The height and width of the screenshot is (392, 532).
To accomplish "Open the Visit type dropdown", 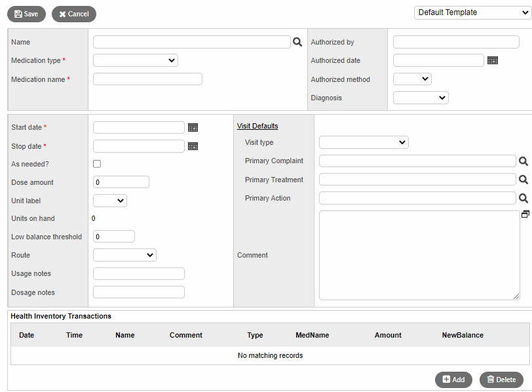I will click(x=364, y=142).
